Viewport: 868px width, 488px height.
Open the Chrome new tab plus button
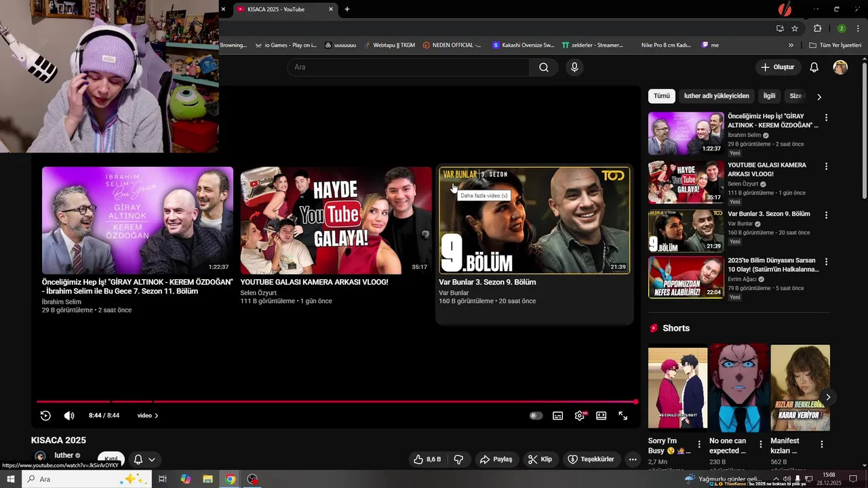point(347,9)
